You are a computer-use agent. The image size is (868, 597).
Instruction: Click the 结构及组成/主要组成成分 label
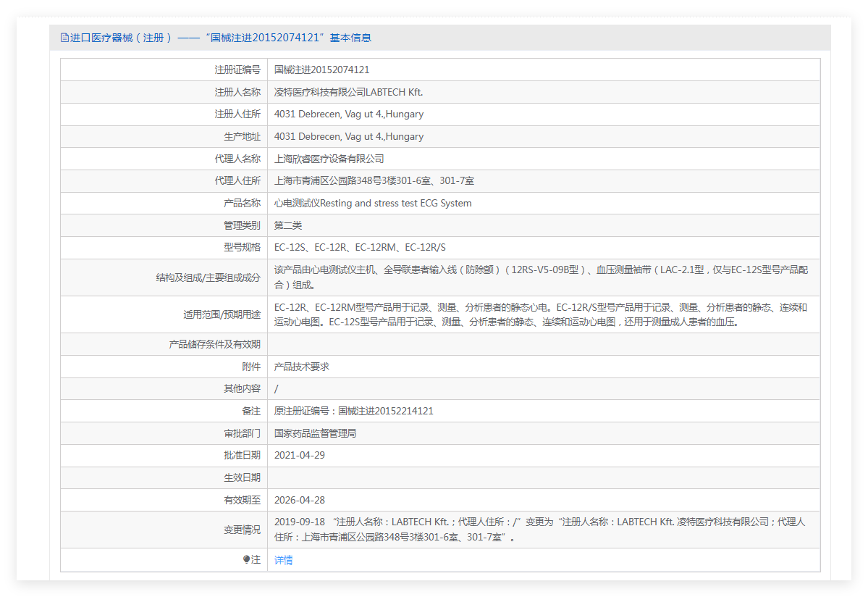point(208,277)
